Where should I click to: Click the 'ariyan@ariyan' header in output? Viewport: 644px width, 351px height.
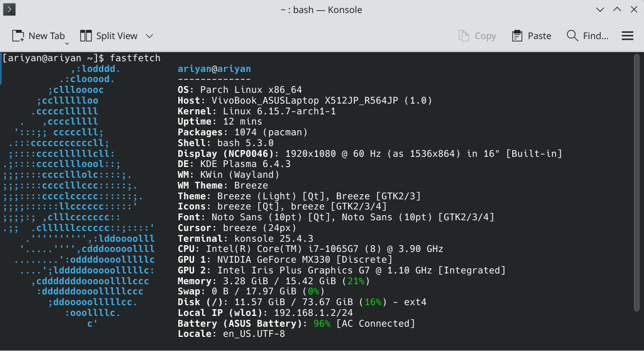214,69
